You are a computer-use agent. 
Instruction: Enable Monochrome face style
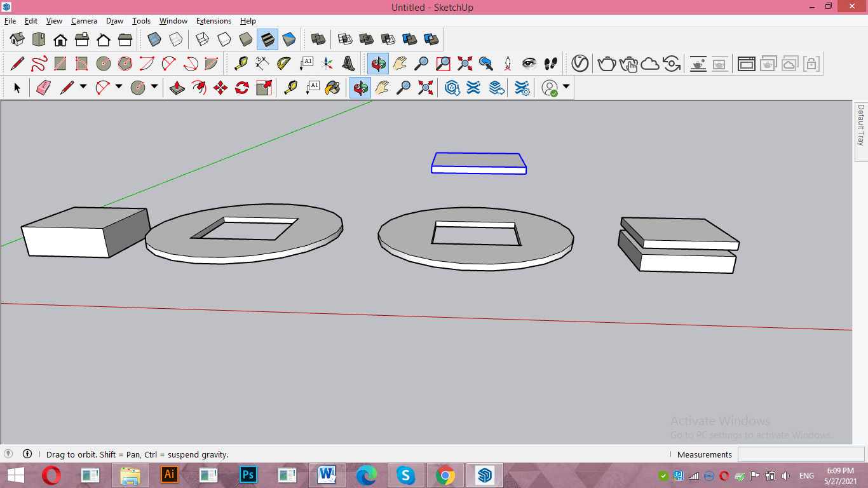289,39
